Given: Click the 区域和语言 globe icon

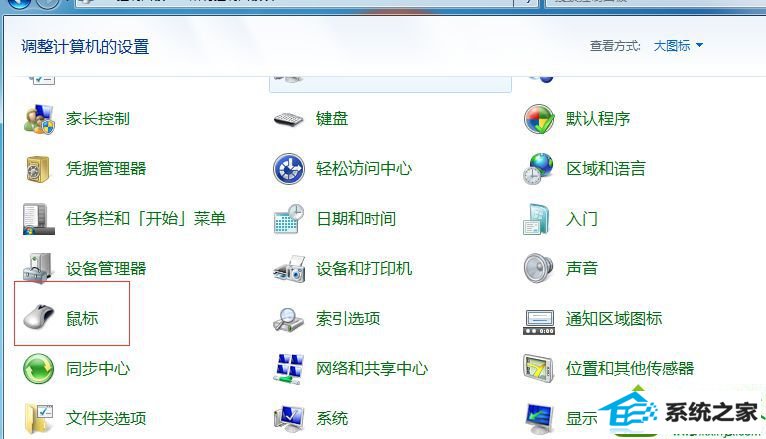Looking at the screenshot, I should (x=538, y=169).
